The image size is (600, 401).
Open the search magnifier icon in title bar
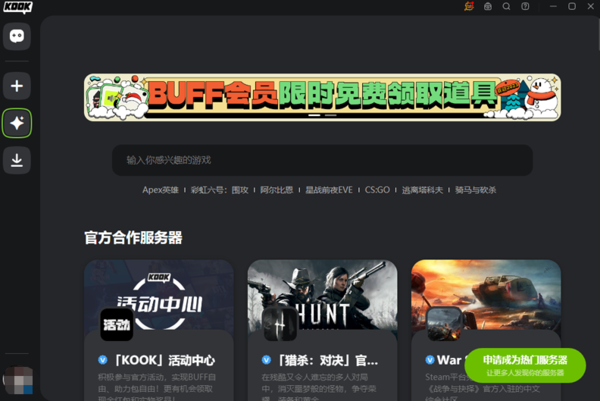[x=506, y=7]
